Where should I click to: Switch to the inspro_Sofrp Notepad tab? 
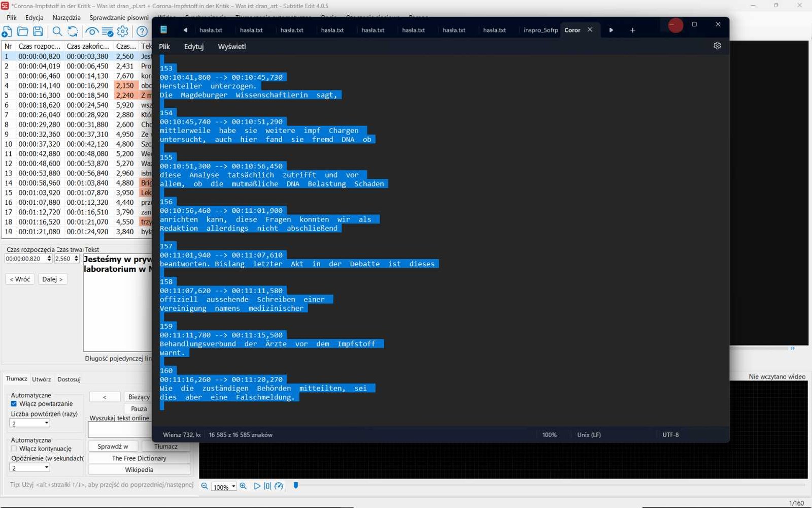point(540,30)
